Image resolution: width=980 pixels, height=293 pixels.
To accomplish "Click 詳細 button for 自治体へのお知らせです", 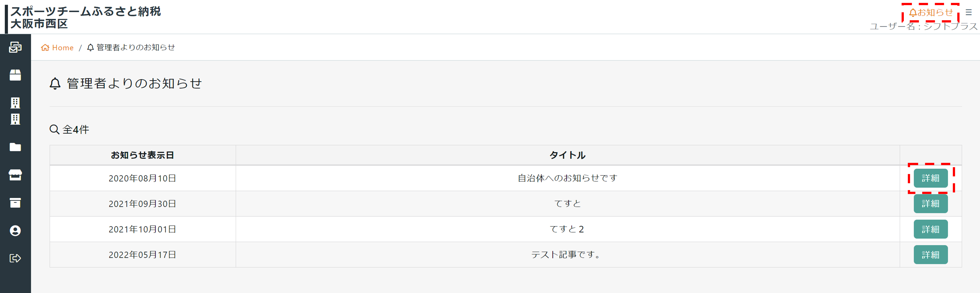I will tap(930, 178).
